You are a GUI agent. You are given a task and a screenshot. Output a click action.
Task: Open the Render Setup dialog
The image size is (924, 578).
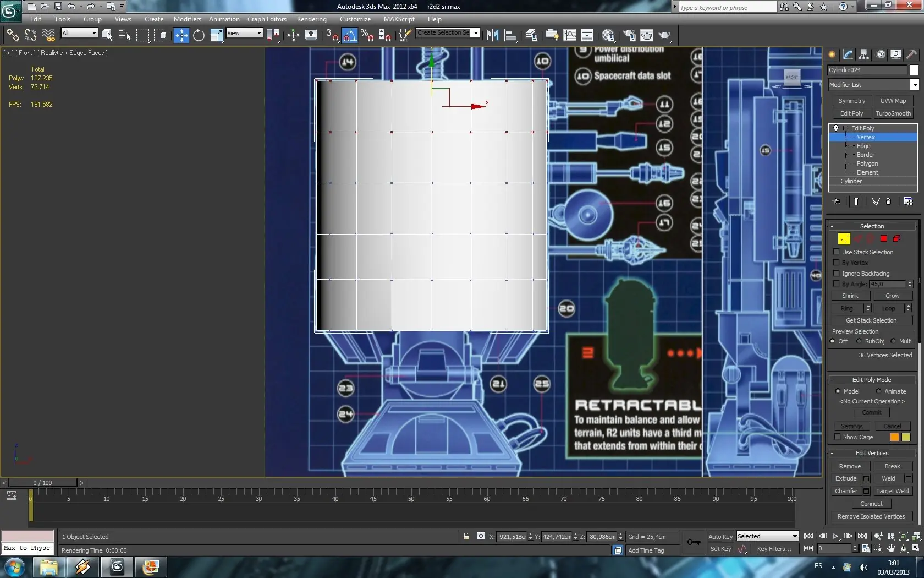(629, 35)
